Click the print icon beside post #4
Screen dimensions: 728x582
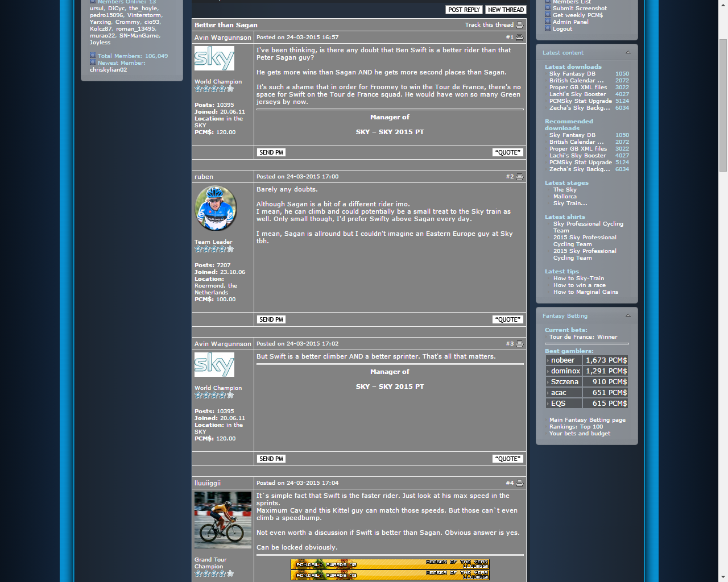[519, 483]
